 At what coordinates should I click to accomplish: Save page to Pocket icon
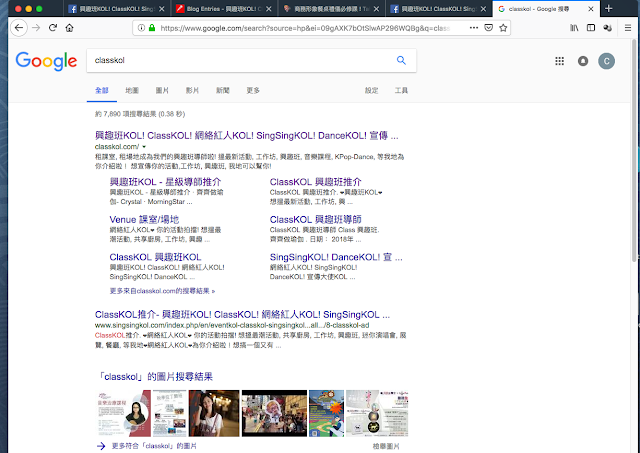(488, 28)
